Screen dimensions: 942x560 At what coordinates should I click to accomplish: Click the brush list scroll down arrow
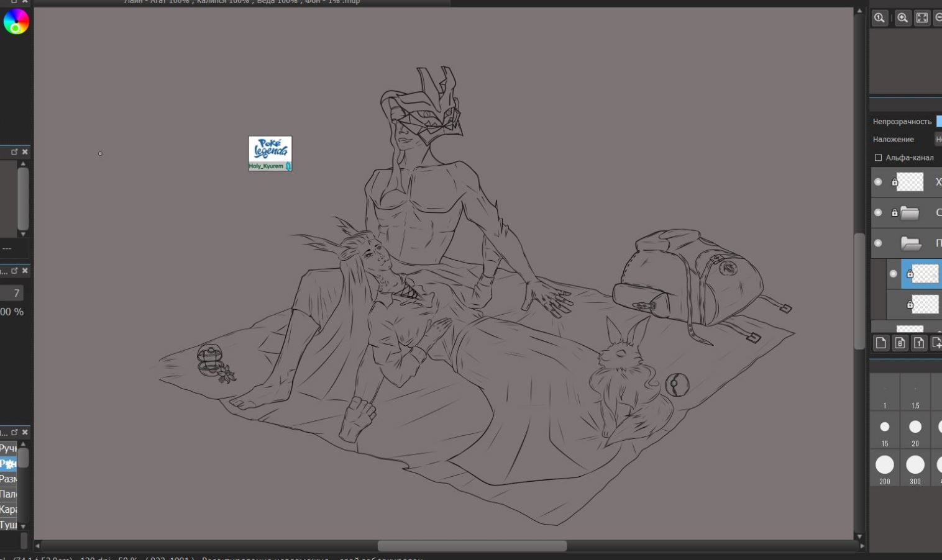(x=23, y=527)
